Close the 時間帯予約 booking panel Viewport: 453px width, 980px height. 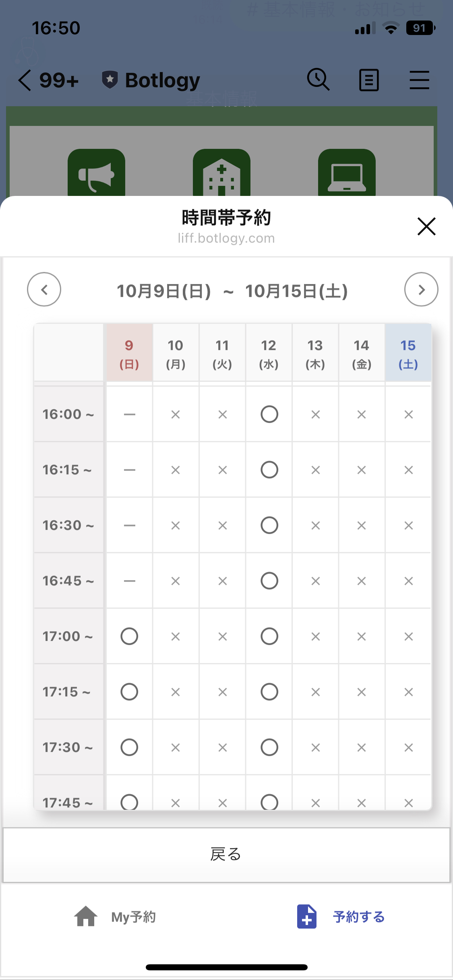(426, 226)
